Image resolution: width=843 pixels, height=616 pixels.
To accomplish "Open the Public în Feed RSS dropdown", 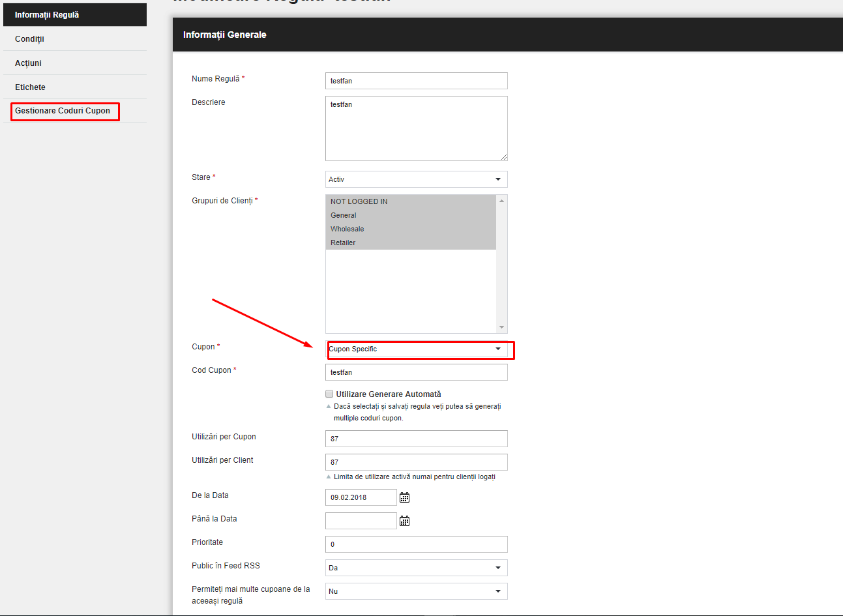I will pos(416,568).
